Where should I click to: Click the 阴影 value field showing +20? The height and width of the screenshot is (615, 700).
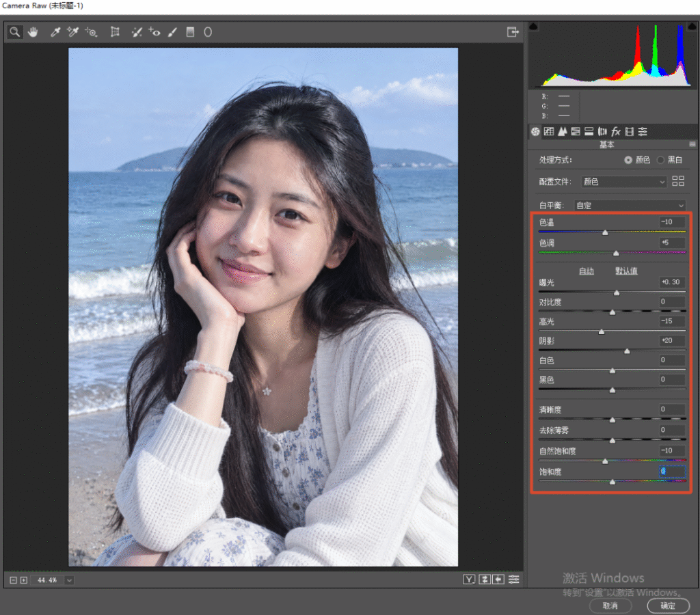click(x=673, y=340)
